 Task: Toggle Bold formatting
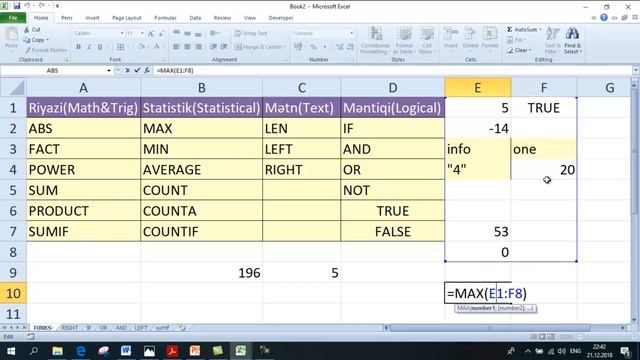click(x=78, y=47)
